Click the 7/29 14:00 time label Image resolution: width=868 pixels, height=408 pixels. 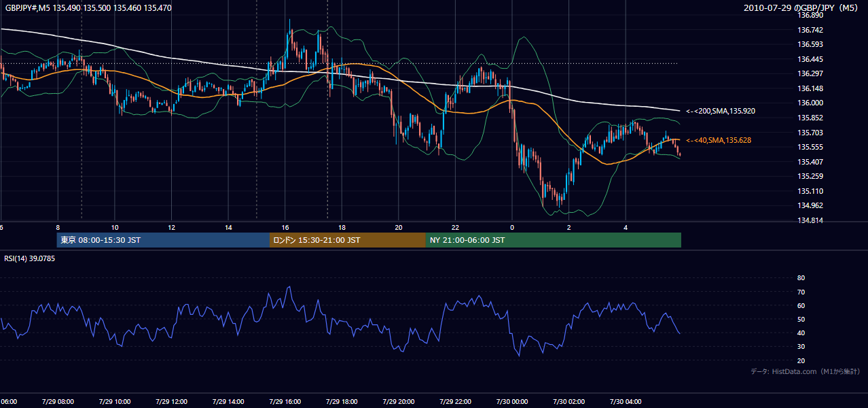(x=228, y=401)
